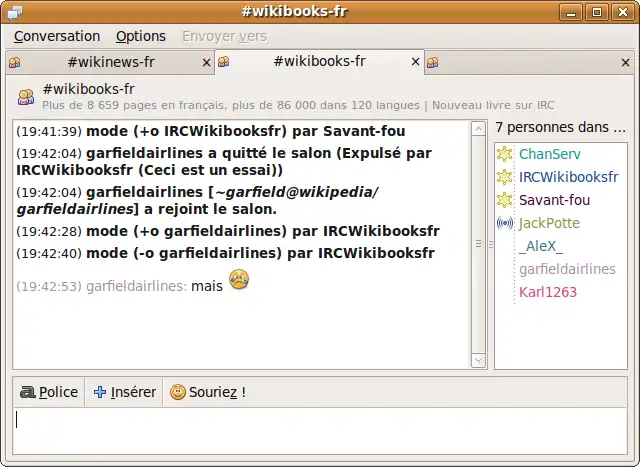The height and width of the screenshot is (467, 640).
Task: Click ChanServ's operator star icon
Action: (505, 154)
